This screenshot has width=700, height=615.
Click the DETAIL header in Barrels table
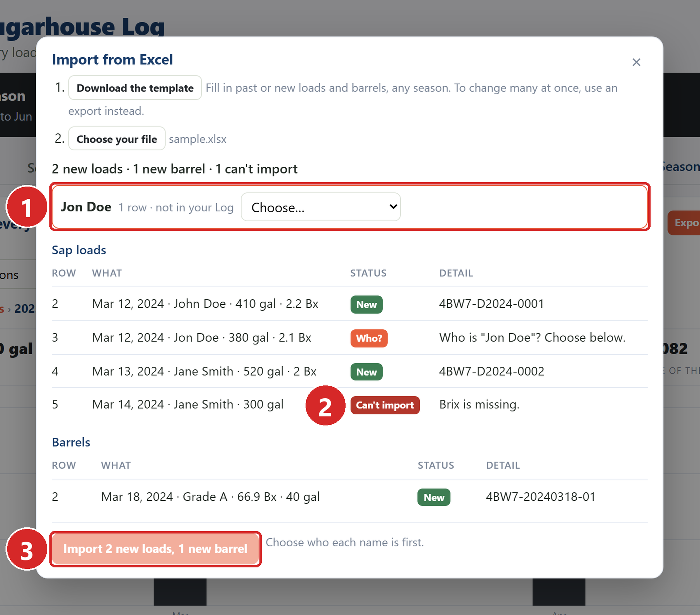503,465
